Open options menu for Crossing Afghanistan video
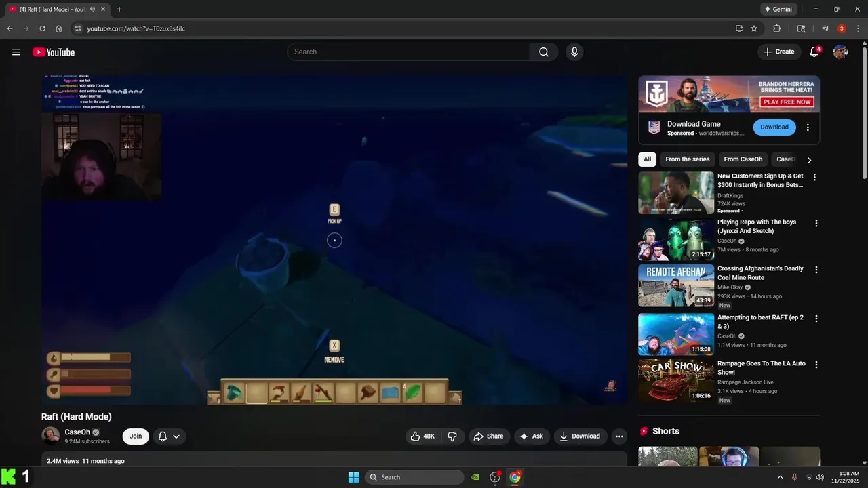Image resolution: width=868 pixels, height=488 pixels. [x=816, y=270]
